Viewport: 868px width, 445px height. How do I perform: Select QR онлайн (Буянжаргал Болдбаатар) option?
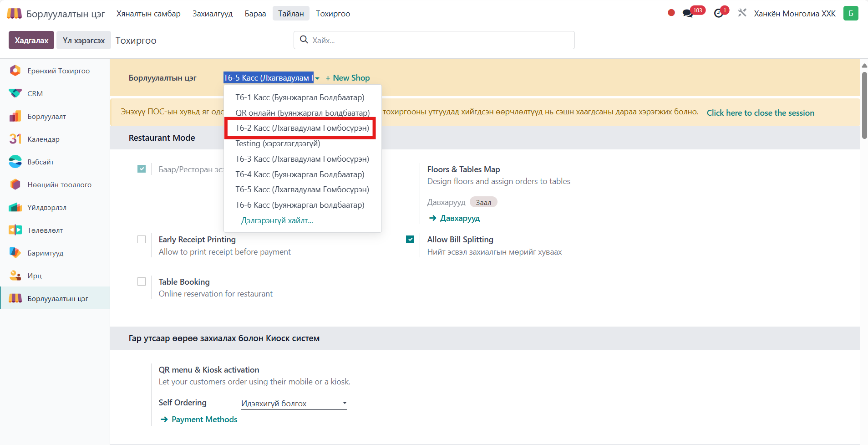pyautogui.click(x=302, y=113)
